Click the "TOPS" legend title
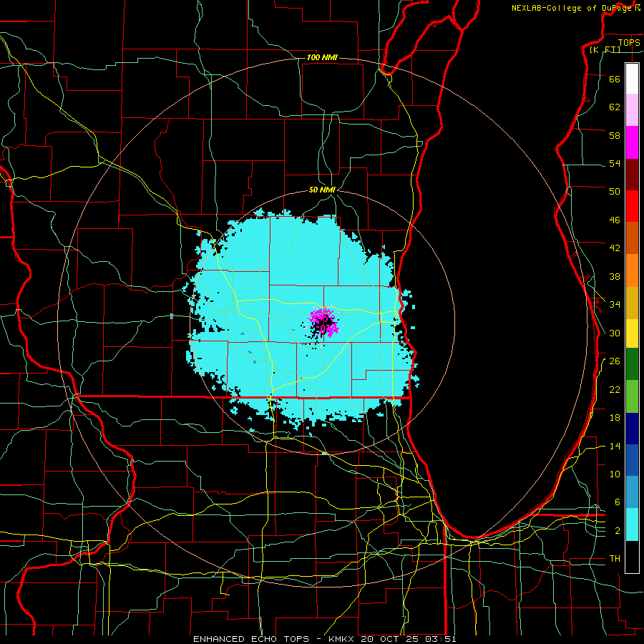644x644 pixels. click(629, 43)
